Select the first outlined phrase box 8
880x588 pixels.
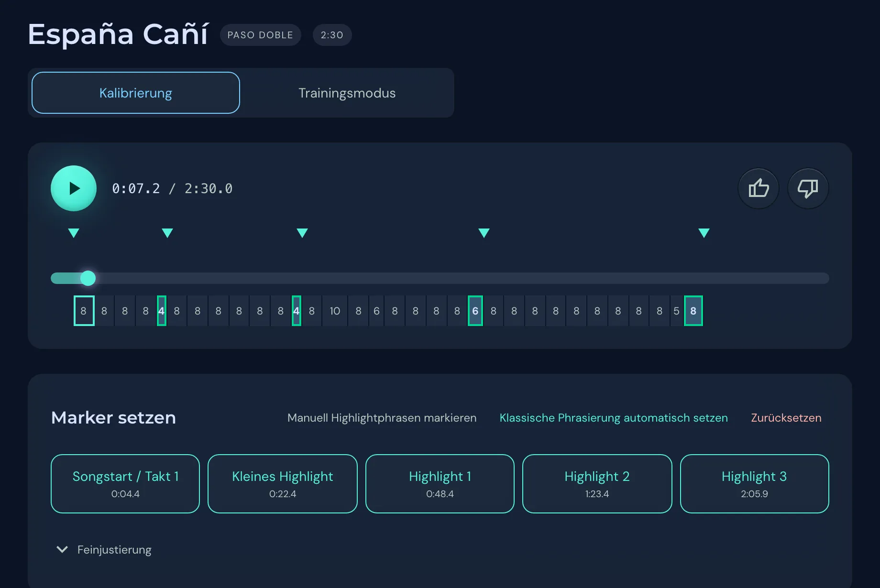pos(84,311)
